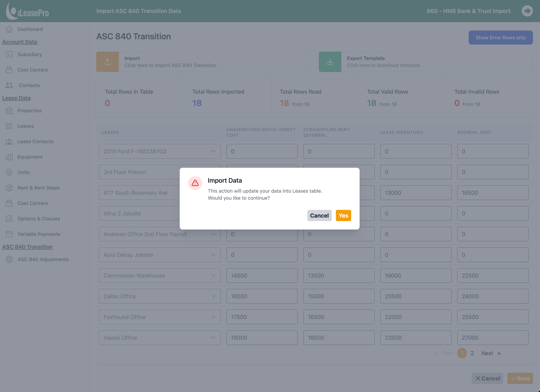Expand the Aura Delray Jobsite dropdown
This screenshot has width=540, height=392.
[x=160, y=255]
